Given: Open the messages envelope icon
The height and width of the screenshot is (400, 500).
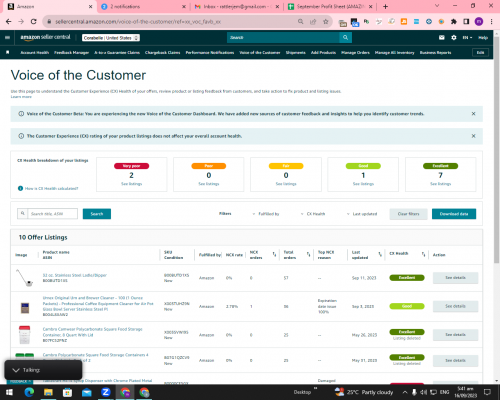Looking at the screenshot, I should click(442, 38).
